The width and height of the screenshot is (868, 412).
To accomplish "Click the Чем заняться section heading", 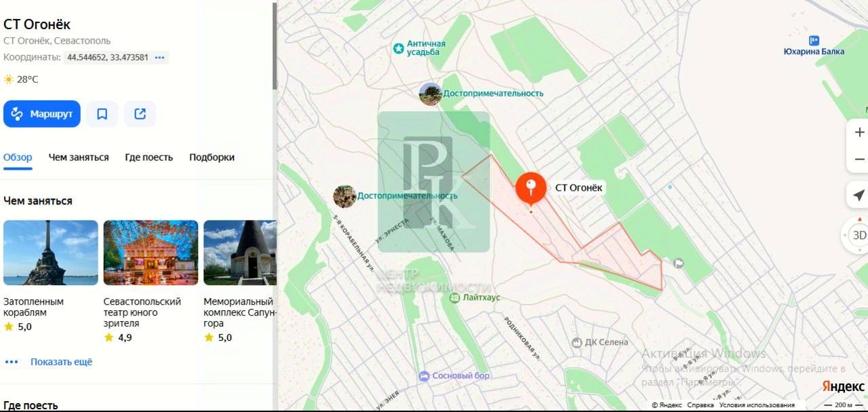I will (38, 201).
